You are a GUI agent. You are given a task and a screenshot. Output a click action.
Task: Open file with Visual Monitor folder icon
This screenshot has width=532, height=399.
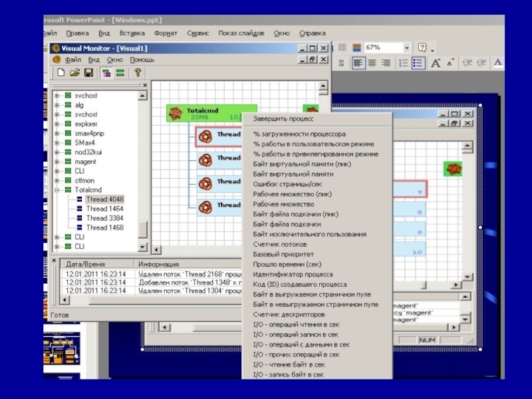coord(74,72)
